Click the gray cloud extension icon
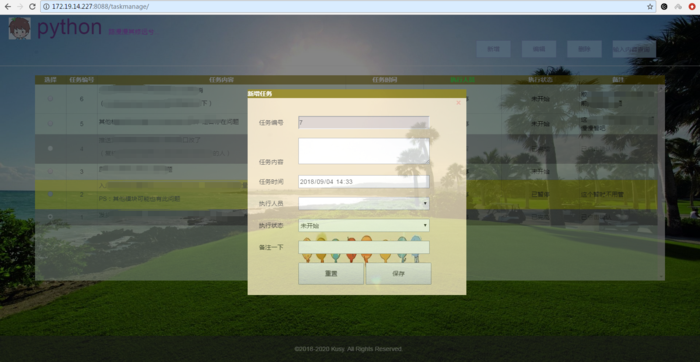 tap(678, 7)
